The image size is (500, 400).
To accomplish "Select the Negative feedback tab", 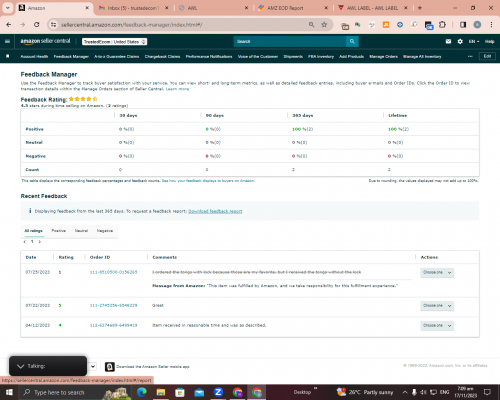I will pyautogui.click(x=105, y=231).
